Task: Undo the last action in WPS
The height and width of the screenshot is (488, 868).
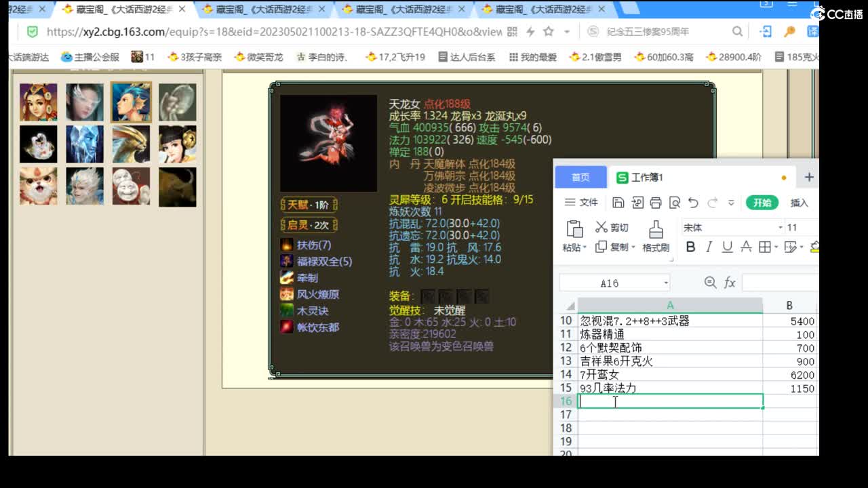Action: pyautogui.click(x=693, y=203)
